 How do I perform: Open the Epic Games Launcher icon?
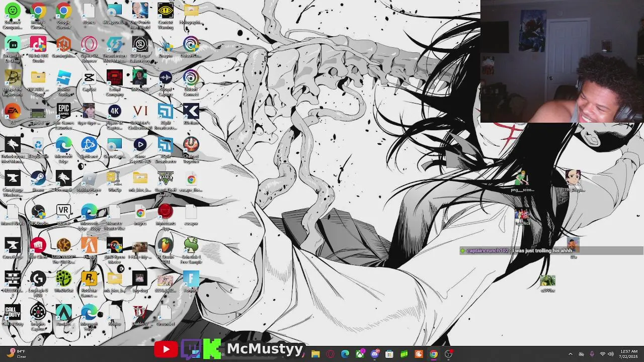tap(63, 117)
